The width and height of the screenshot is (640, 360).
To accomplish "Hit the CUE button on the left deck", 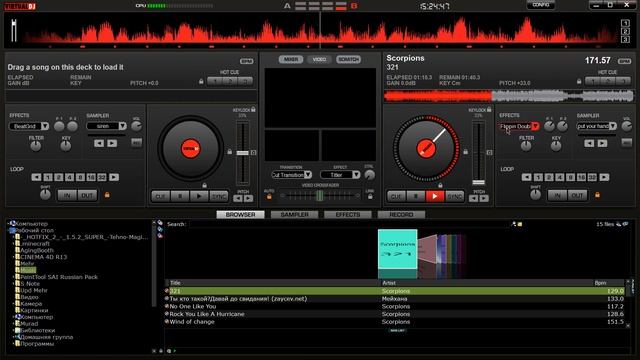I will click(160, 196).
